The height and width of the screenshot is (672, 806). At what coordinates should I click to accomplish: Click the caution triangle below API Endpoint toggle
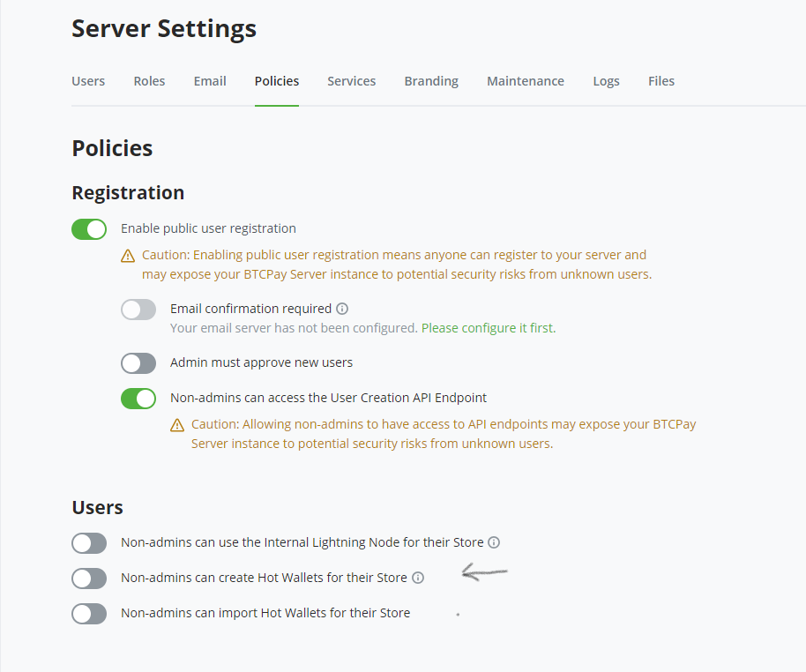pos(177,423)
